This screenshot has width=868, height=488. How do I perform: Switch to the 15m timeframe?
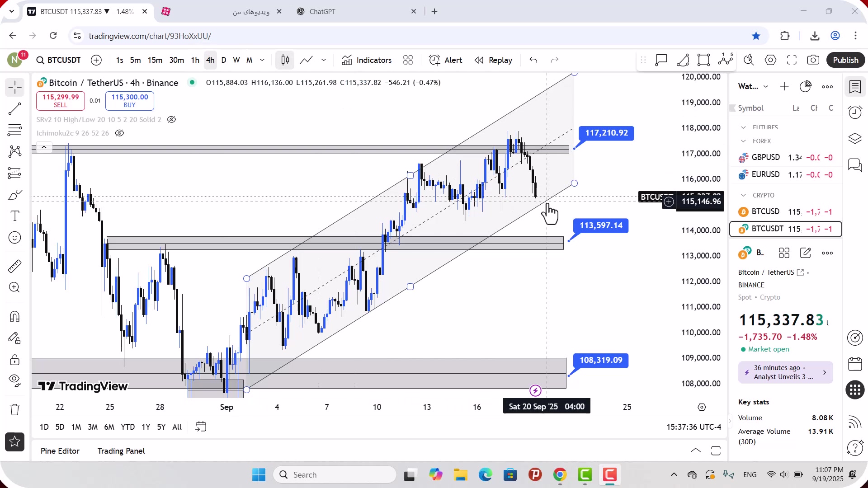[155, 60]
